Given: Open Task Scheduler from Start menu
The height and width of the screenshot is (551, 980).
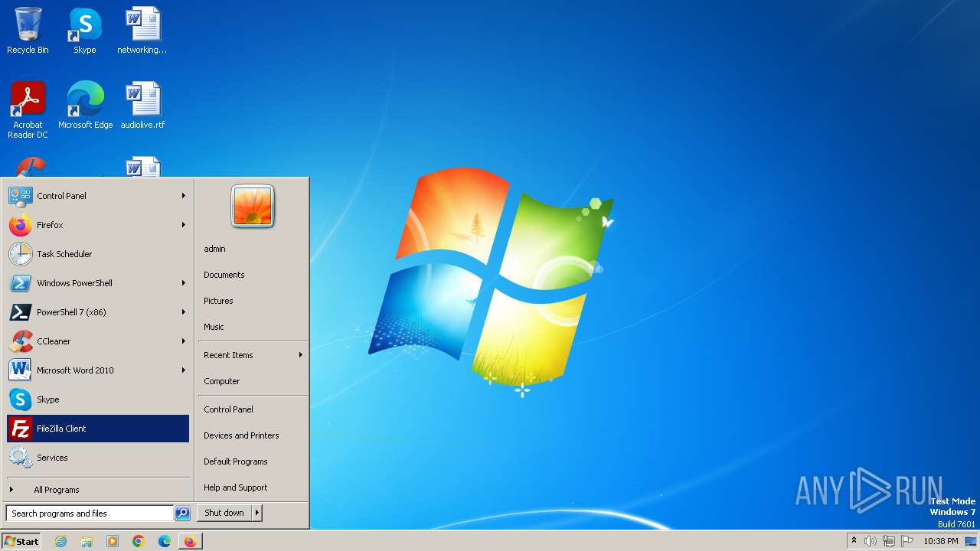Looking at the screenshot, I should pyautogui.click(x=98, y=254).
